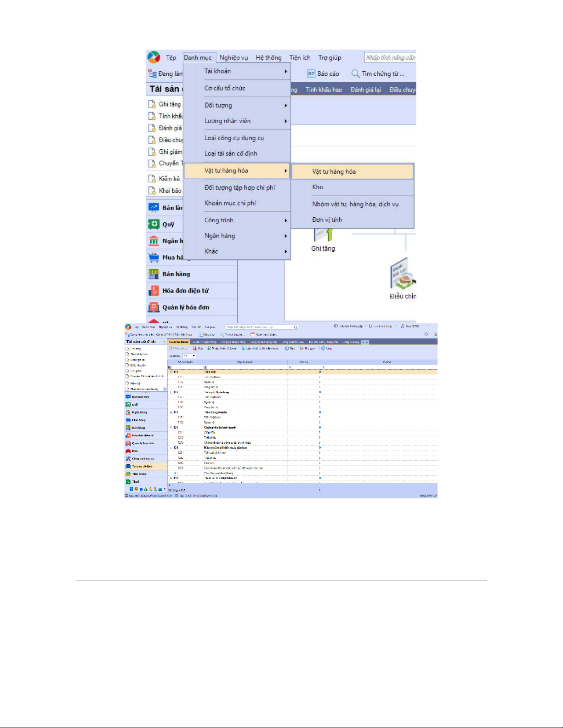Choose Cơ cấu tổ chức menu item
Image resolution: width=563 pixels, height=728 pixels.
point(225,88)
